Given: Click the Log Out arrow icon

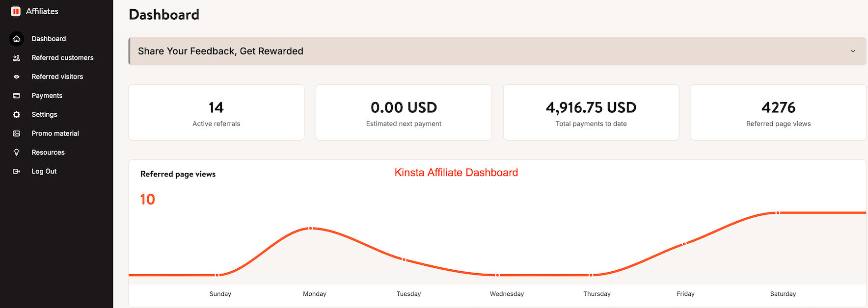Looking at the screenshot, I should click(16, 171).
